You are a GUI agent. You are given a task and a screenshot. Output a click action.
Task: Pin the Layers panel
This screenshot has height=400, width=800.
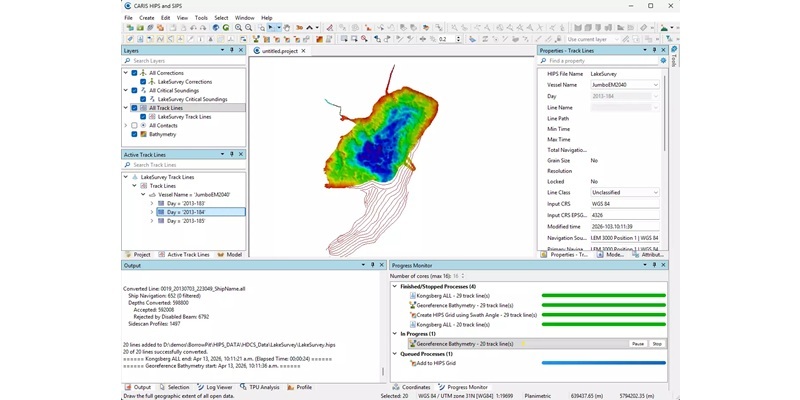(232, 50)
